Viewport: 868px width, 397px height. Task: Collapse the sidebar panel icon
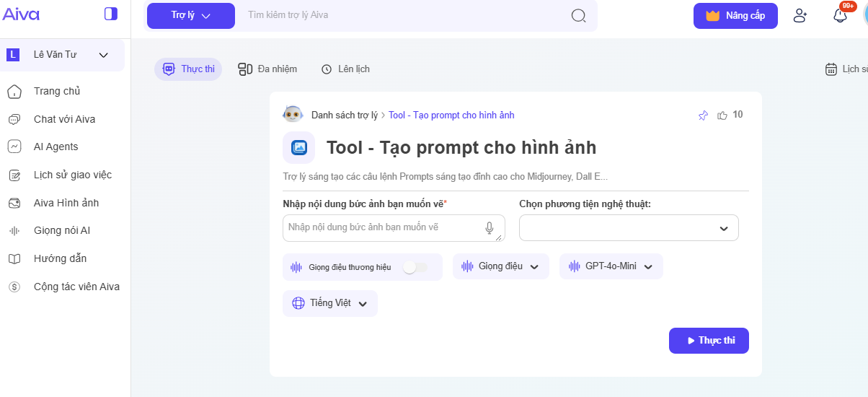110,14
